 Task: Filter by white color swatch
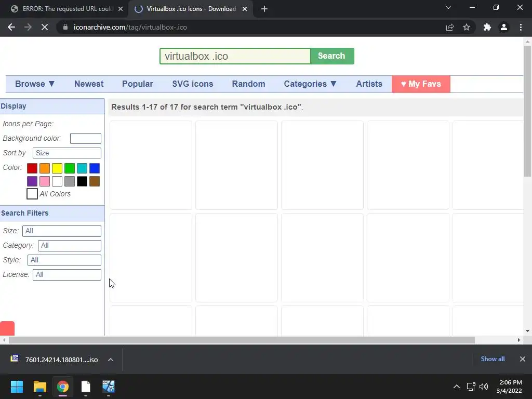coord(57,181)
